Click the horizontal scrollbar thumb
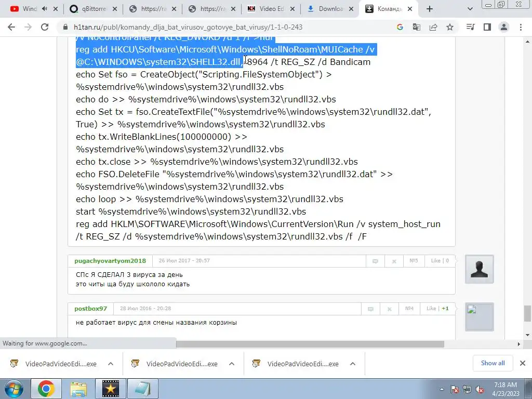 (310, 344)
